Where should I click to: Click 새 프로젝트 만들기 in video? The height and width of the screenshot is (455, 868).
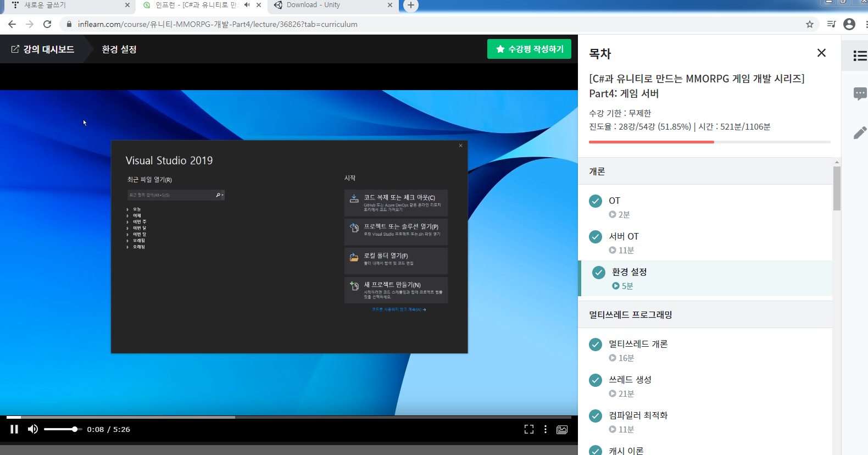point(396,290)
